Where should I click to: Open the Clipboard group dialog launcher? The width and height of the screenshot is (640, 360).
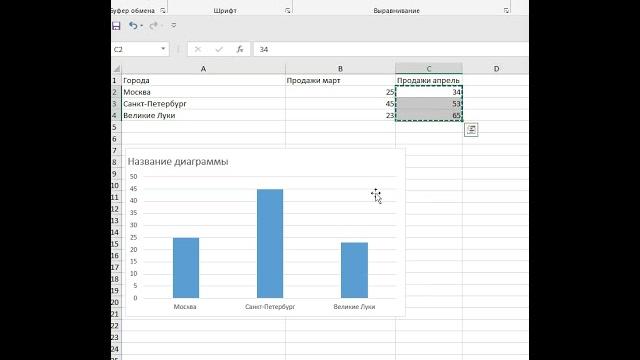coord(163,11)
